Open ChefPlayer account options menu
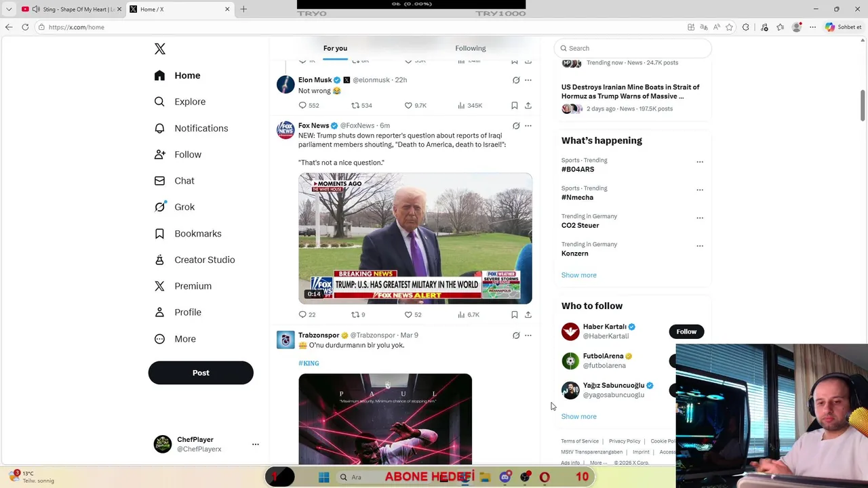 pos(255,444)
